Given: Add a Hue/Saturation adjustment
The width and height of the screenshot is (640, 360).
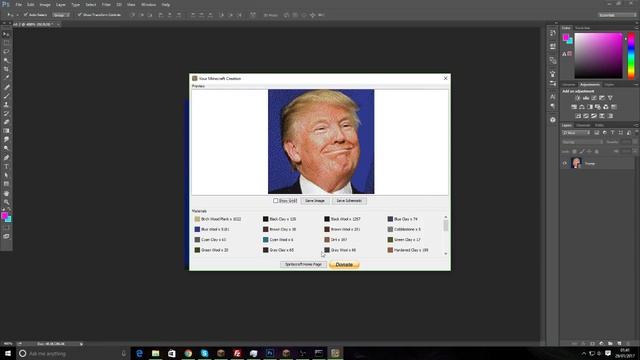Looking at the screenshot, I should tap(574, 107).
